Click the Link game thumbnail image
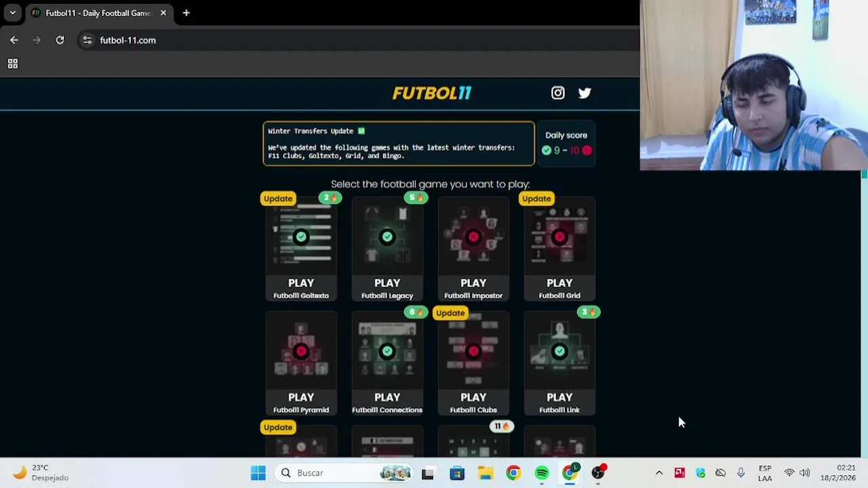Image resolution: width=868 pixels, height=488 pixels. coord(559,351)
